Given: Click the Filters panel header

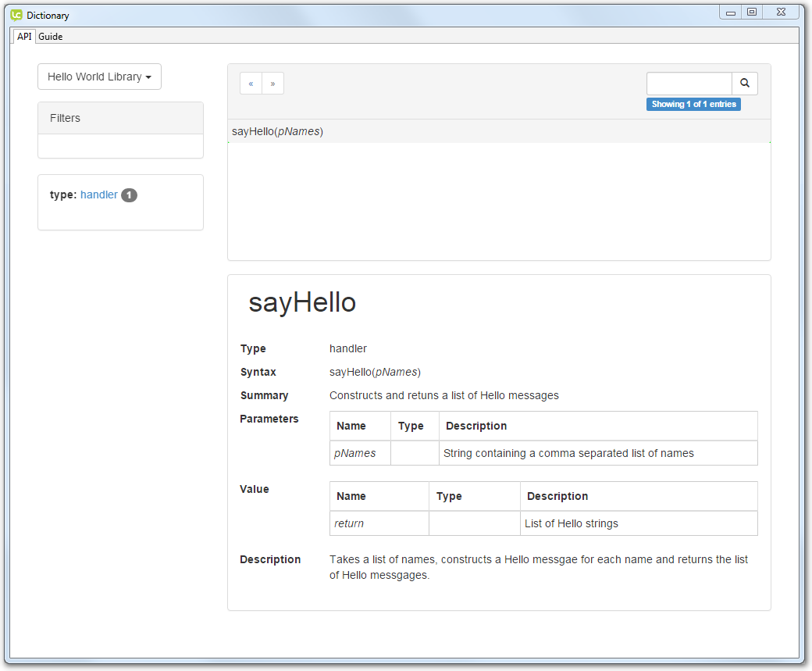Looking at the screenshot, I should coord(120,118).
